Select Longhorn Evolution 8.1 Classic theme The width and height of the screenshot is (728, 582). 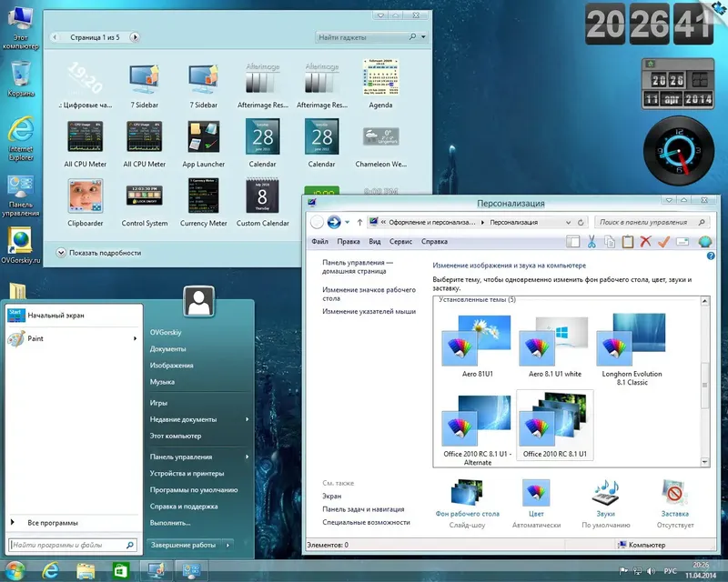point(632,350)
